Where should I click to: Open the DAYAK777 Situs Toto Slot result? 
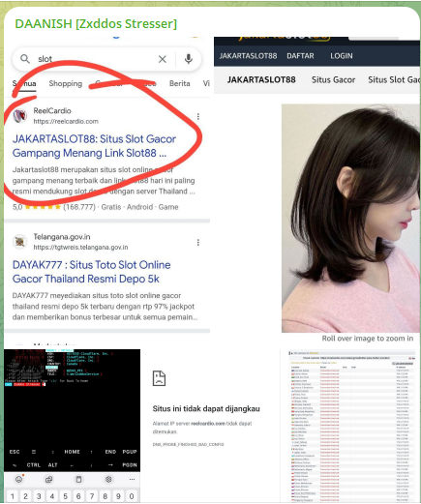(x=92, y=272)
